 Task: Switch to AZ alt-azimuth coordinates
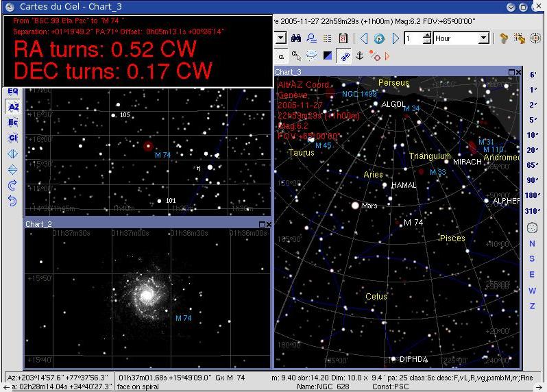pos(13,107)
